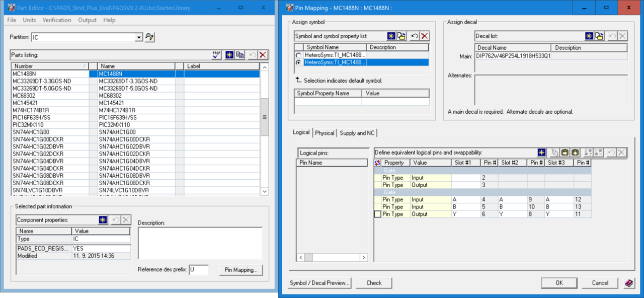Open the help book icon in Pin Mapping
Screen dimensions: 644x298
point(629,283)
